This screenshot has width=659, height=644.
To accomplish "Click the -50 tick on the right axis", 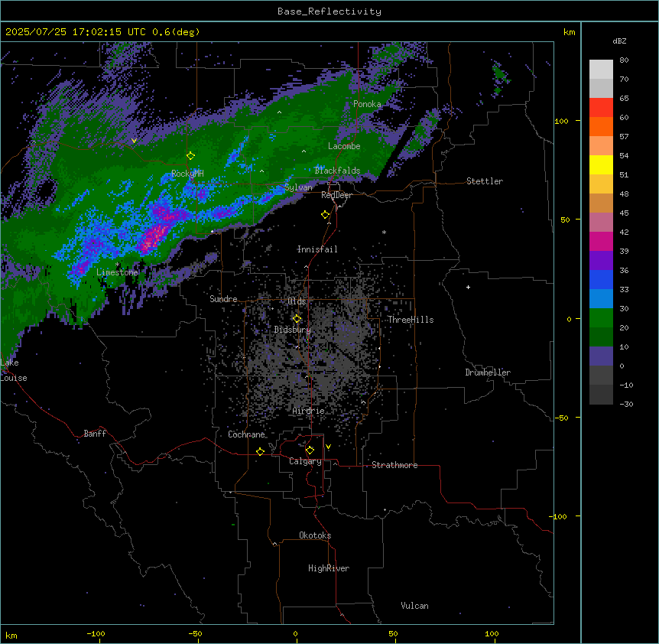I will click(x=560, y=418).
